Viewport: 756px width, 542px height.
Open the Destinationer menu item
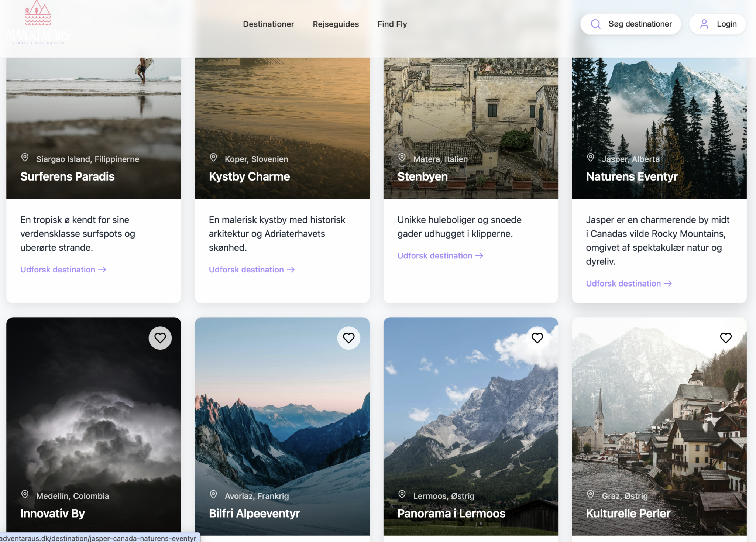click(268, 24)
